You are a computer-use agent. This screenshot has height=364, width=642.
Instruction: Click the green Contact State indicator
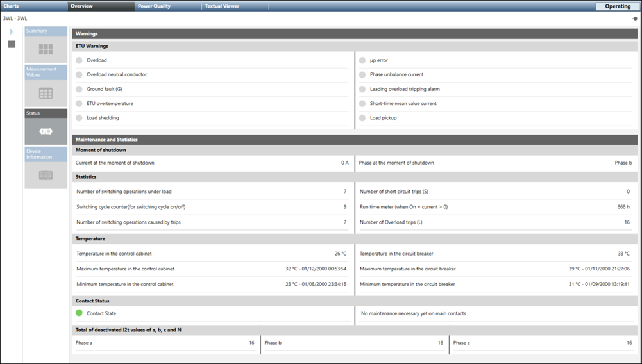tap(80, 313)
